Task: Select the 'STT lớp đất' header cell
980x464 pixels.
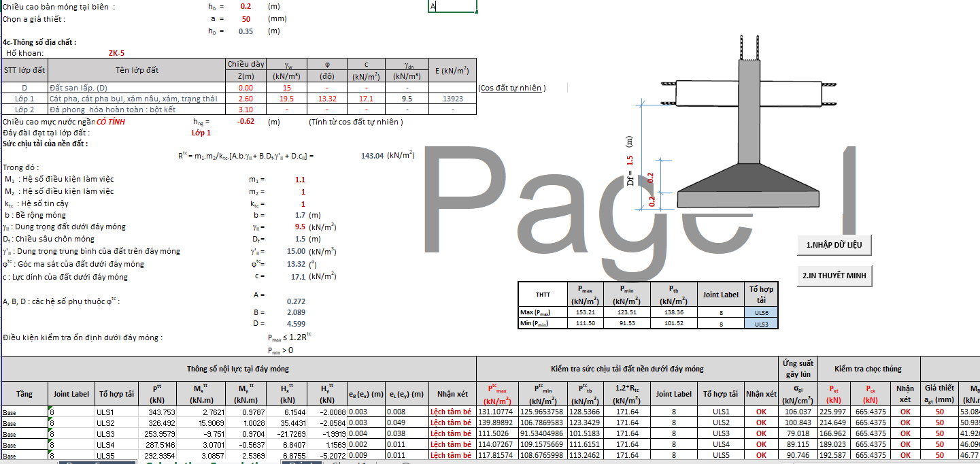Action: 24,70
